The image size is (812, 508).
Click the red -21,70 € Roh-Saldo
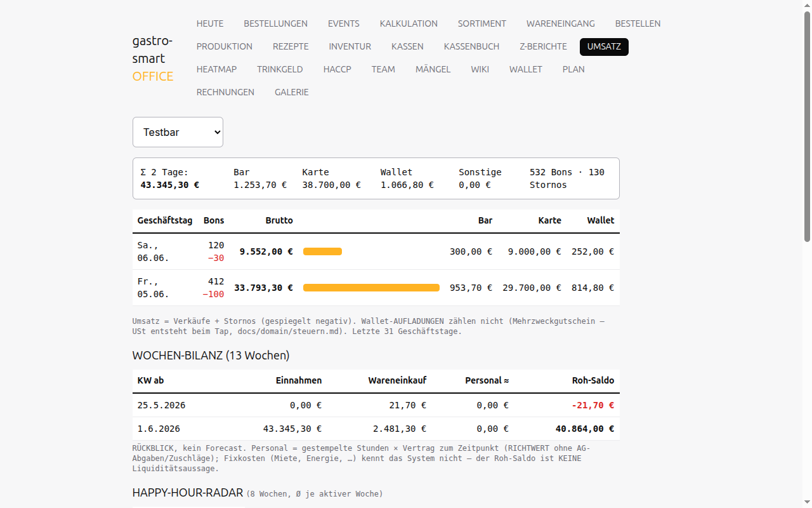[x=593, y=405]
